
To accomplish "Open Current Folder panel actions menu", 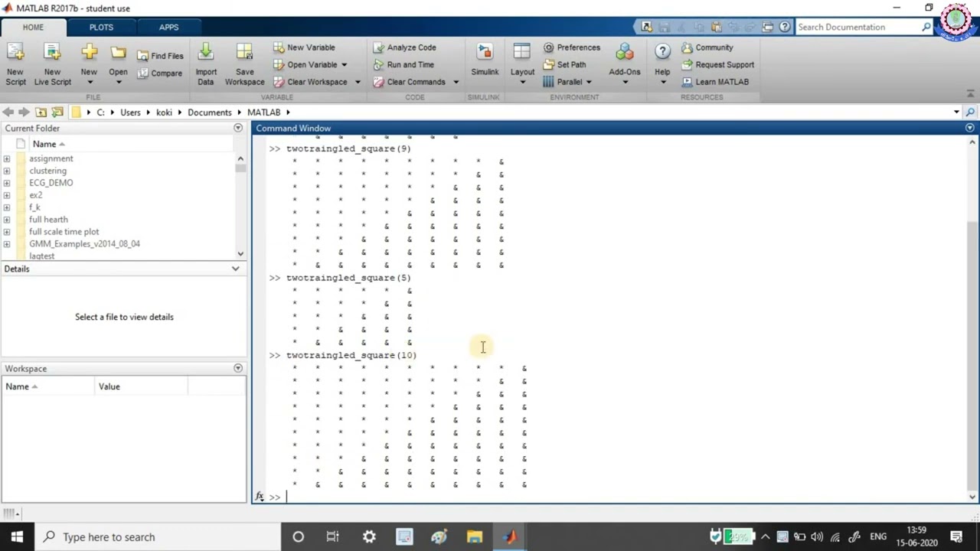I will pyautogui.click(x=238, y=128).
